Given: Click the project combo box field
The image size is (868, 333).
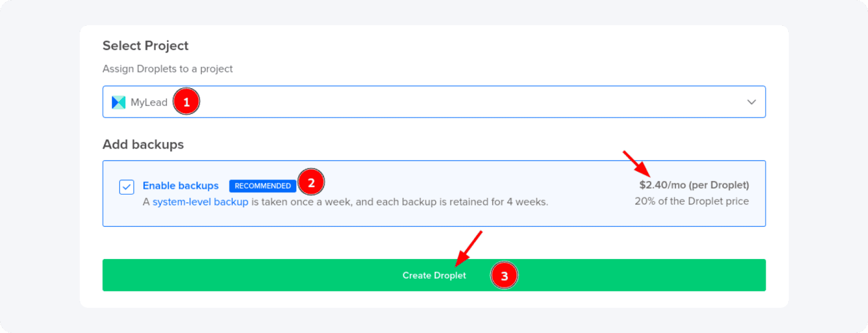Looking at the screenshot, I should click(x=434, y=102).
